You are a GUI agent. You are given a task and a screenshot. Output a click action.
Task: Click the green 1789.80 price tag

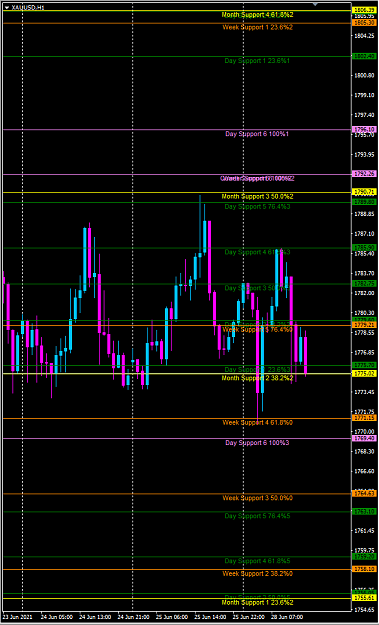[x=365, y=202]
